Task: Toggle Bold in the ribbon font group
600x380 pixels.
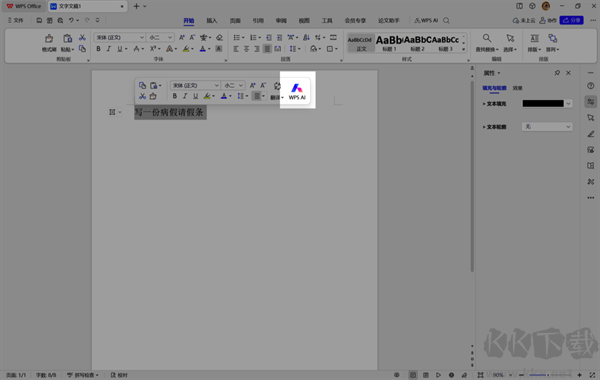Action: tap(98, 49)
